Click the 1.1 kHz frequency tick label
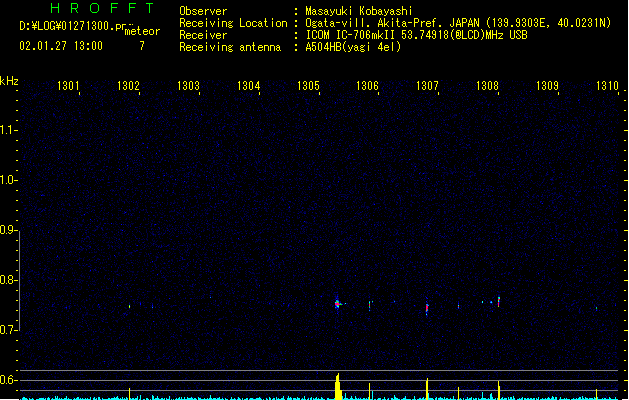This screenshot has height=400, width=629. pos(8,130)
